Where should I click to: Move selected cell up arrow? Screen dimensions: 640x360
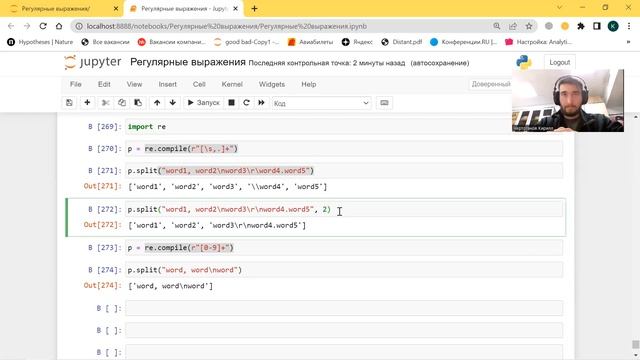pyautogui.click(x=157, y=103)
